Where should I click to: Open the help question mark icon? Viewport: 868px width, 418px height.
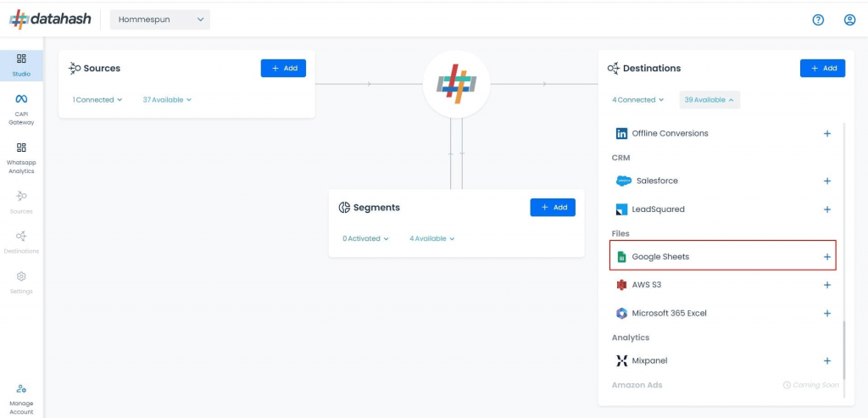pyautogui.click(x=818, y=20)
